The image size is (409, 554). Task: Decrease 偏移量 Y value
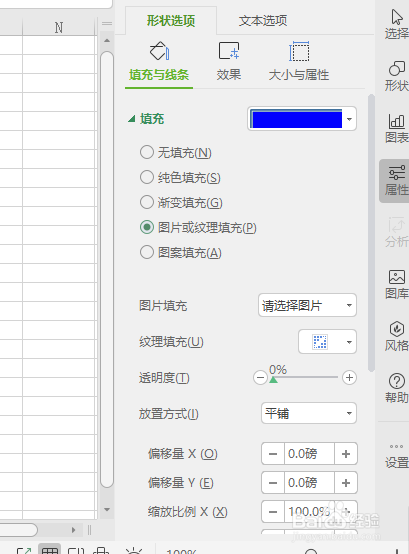pyautogui.click(x=273, y=483)
